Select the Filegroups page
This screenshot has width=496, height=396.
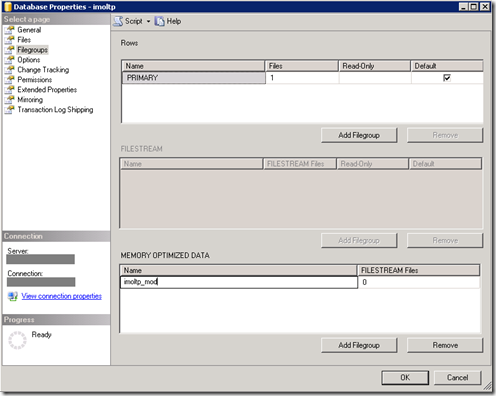(x=32, y=50)
